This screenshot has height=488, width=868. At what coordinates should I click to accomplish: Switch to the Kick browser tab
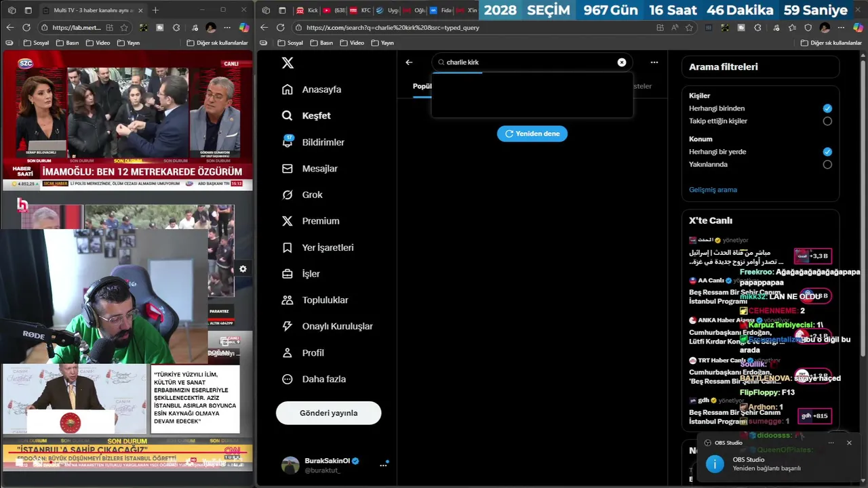tap(307, 10)
